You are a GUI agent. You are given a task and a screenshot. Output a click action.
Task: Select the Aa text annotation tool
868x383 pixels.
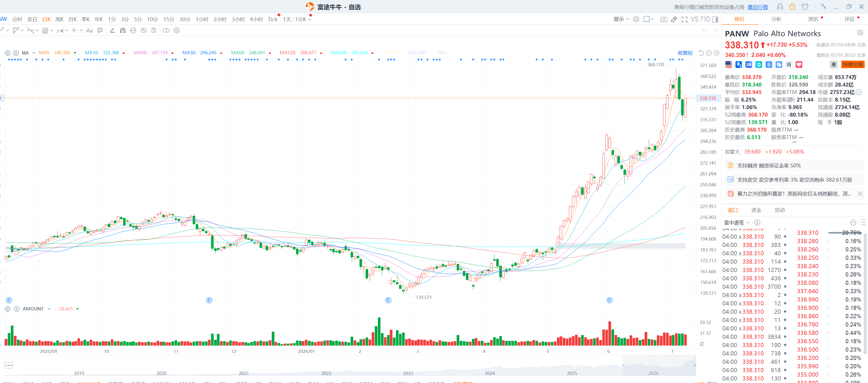(89, 30)
